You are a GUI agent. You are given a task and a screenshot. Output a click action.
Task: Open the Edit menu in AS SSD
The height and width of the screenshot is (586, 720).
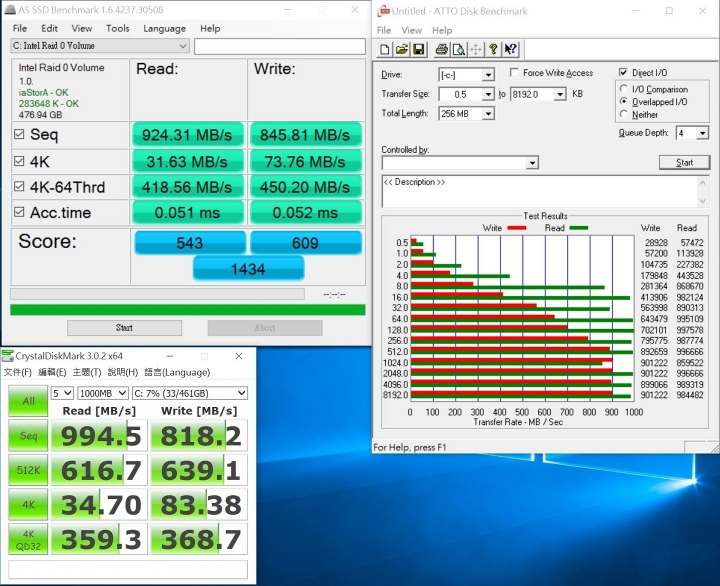click(49, 28)
